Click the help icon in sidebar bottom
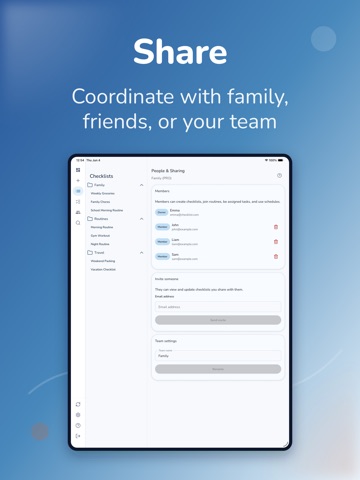Image resolution: width=360 pixels, height=480 pixels. (78, 426)
